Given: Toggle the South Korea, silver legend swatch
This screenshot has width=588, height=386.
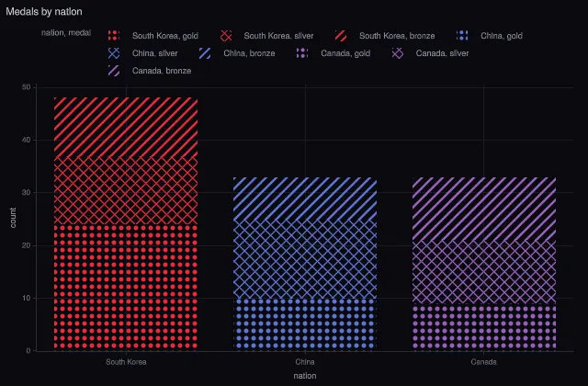Looking at the screenshot, I should (226, 36).
